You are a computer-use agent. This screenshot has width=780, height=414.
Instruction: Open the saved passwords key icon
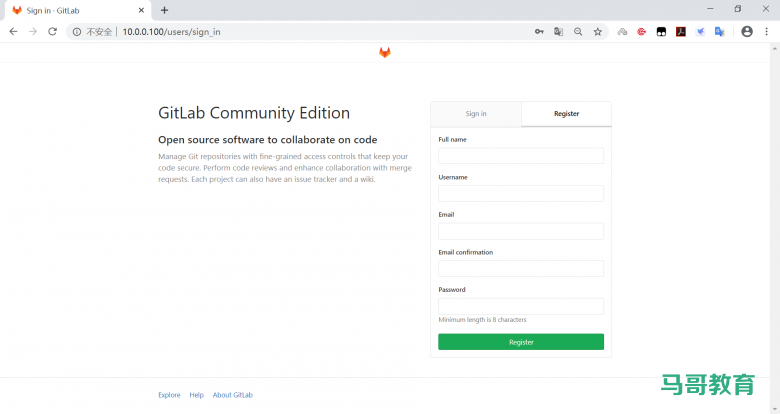pos(539,32)
